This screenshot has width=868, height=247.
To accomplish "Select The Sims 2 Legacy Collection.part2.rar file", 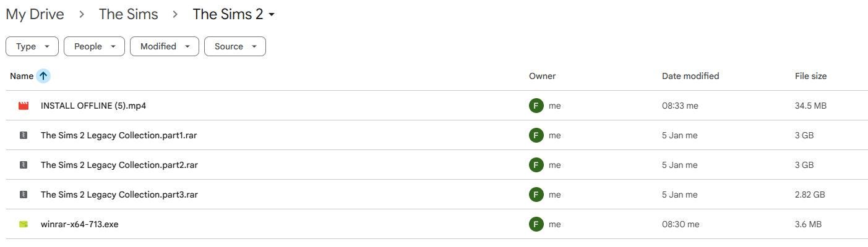I will tap(119, 165).
